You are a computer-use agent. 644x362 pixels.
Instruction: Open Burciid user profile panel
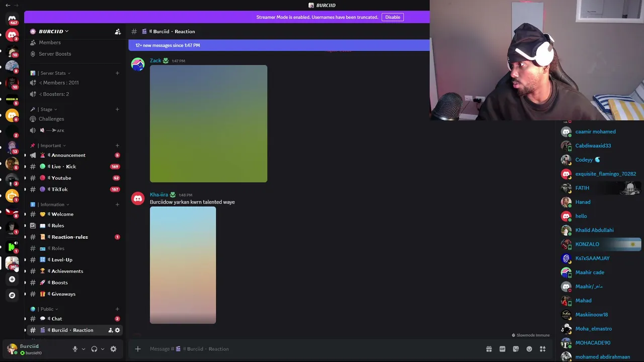[x=35, y=349]
